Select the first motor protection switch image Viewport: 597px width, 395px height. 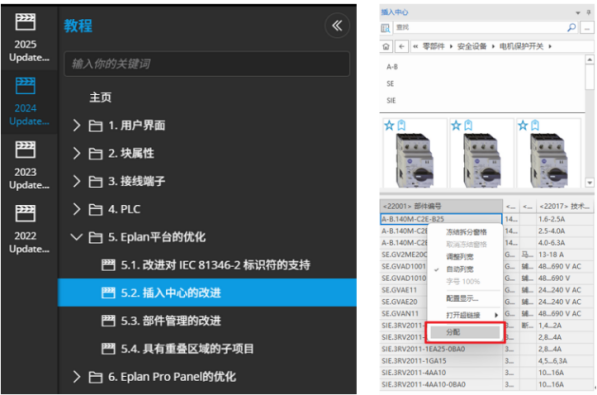(414, 160)
